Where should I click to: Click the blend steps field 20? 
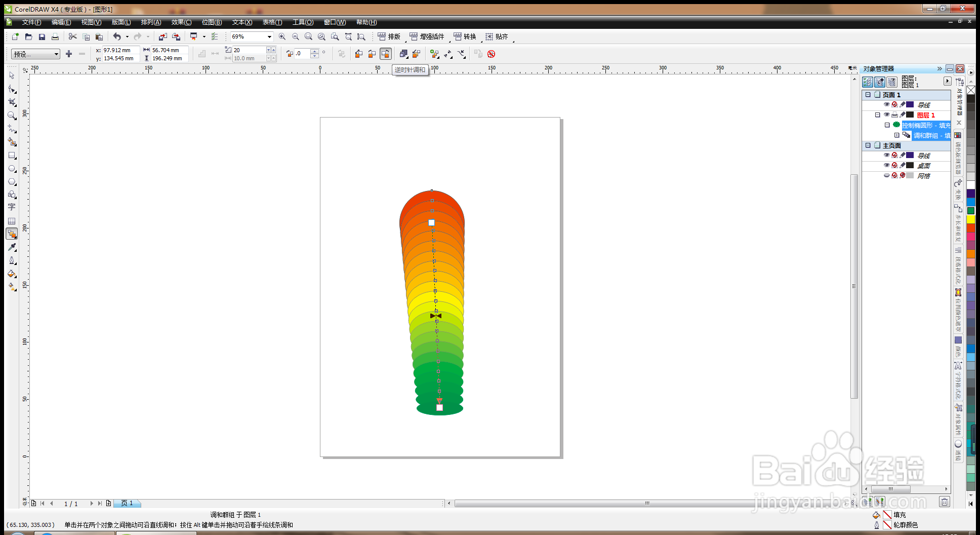(249, 50)
